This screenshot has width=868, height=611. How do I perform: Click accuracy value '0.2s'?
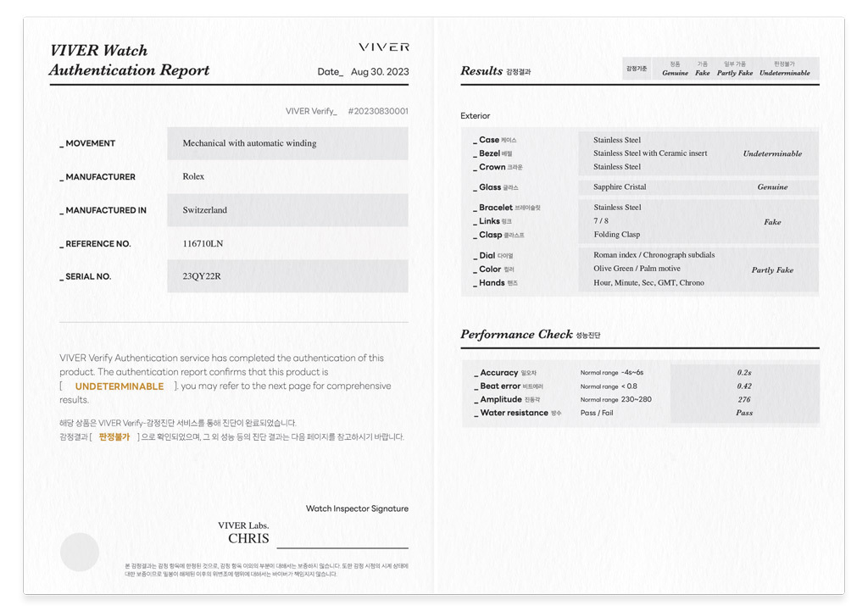tap(744, 373)
